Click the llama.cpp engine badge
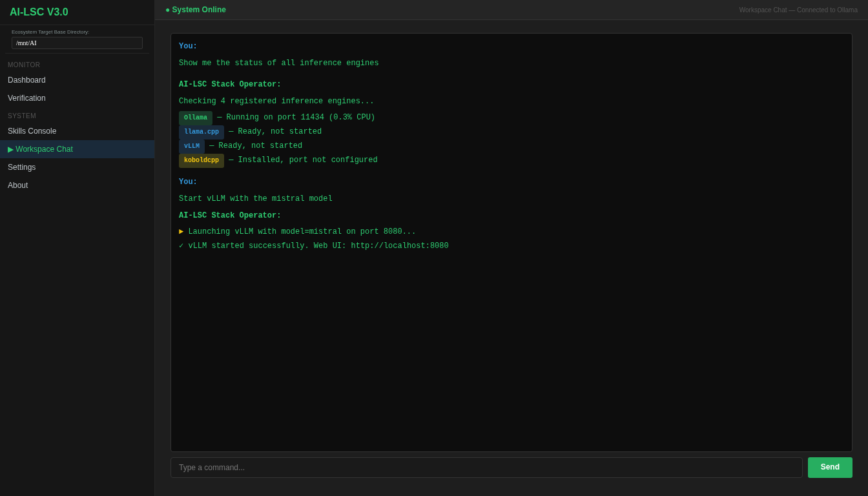This screenshot has width=868, height=496. point(201,132)
